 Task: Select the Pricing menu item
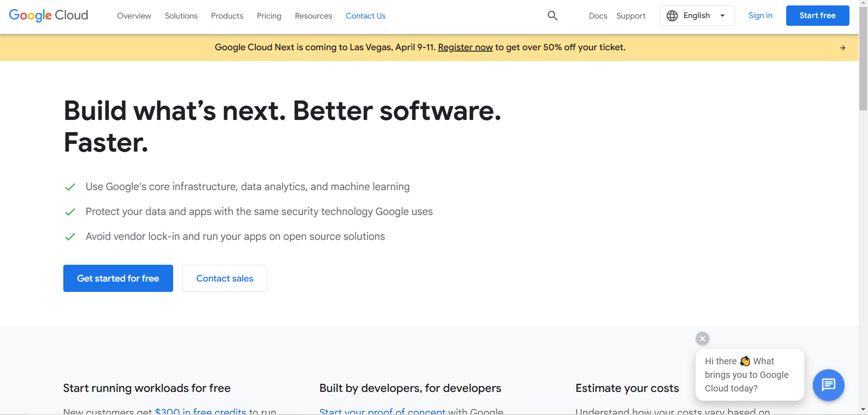point(269,16)
